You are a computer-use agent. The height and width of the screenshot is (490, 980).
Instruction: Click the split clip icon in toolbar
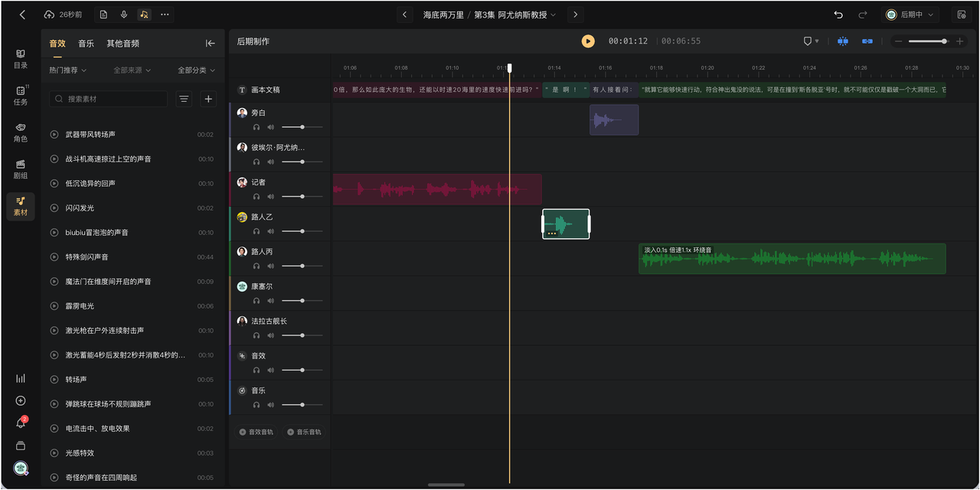[843, 41]
